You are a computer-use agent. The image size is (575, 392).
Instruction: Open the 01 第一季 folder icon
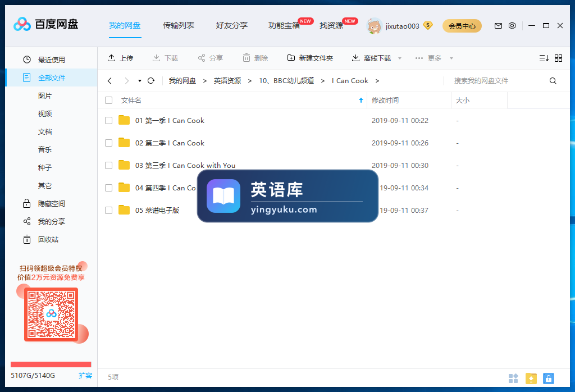click(x=124, y=120)
